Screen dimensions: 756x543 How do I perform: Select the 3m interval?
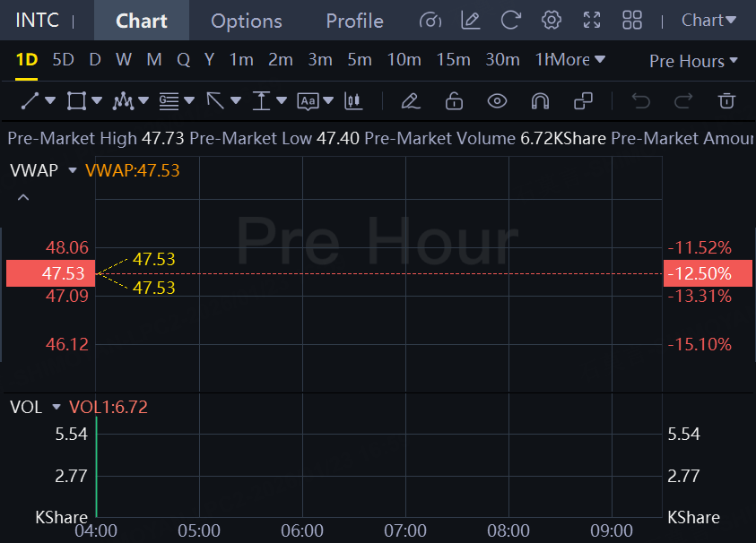coord(320,60)
